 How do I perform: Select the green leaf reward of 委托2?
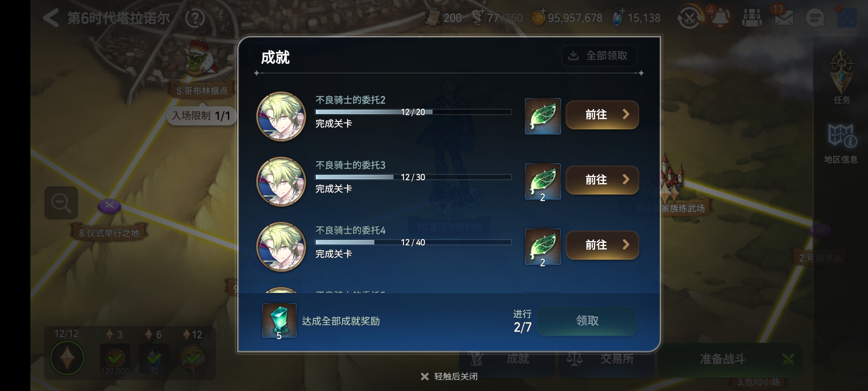coord(543,116)
